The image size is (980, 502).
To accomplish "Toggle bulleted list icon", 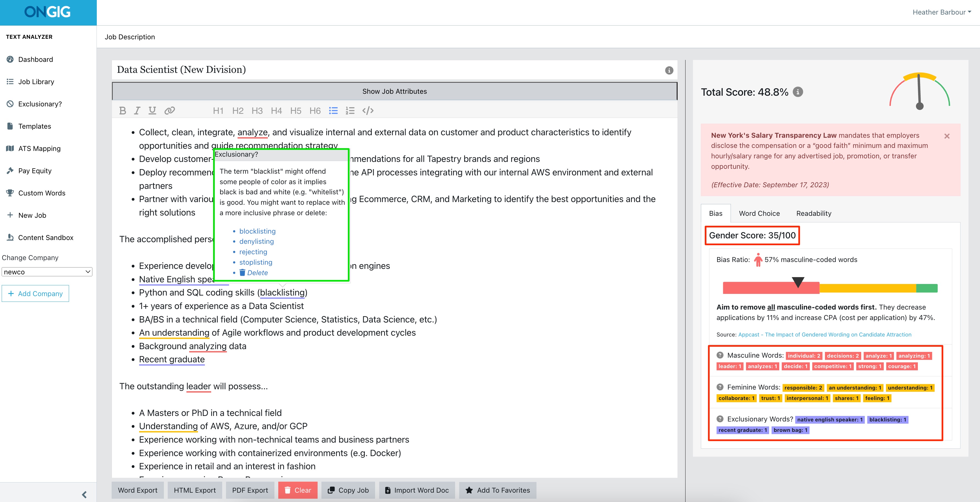I will tap(333, 111).
